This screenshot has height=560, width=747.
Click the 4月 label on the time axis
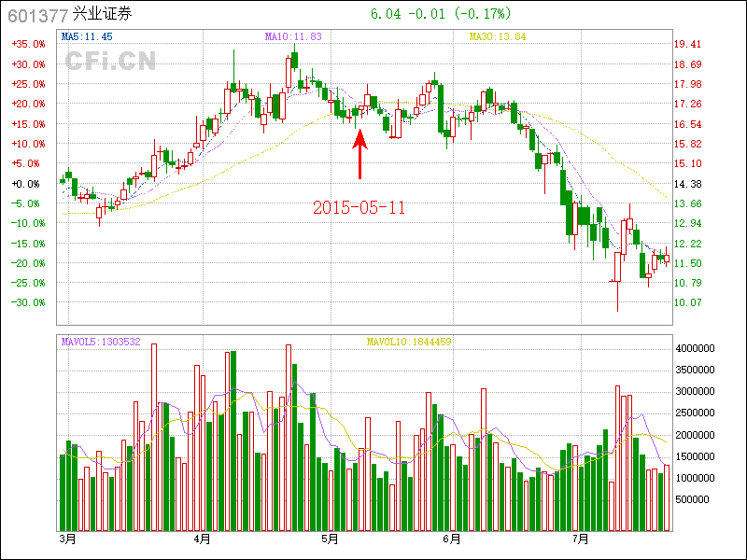click(202, 539)
